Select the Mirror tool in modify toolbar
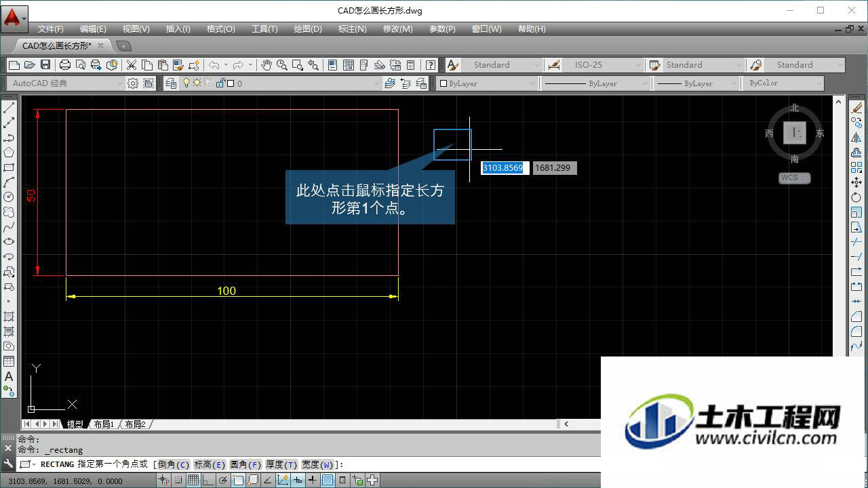This screenshot has height=488, width=868. 856,138
